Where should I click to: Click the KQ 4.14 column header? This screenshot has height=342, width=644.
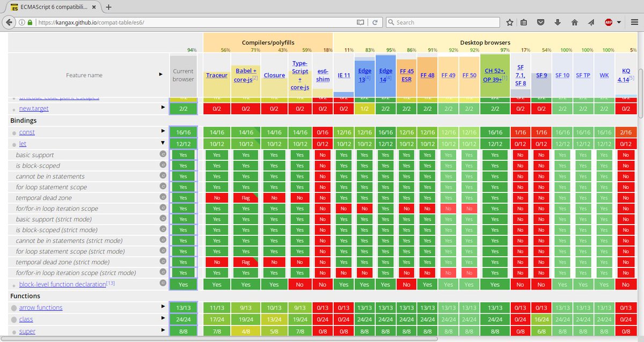pyautogui.click(x=626, y=75)
